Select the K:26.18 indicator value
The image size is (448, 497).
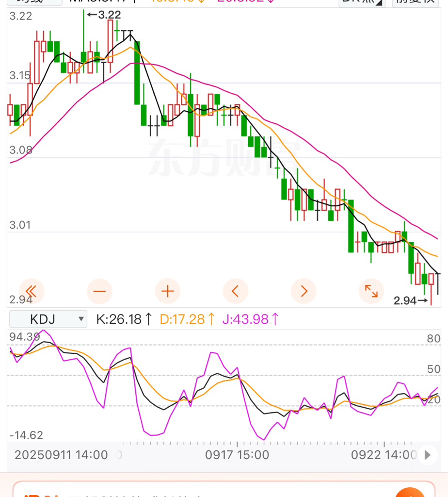pos(124,319)
